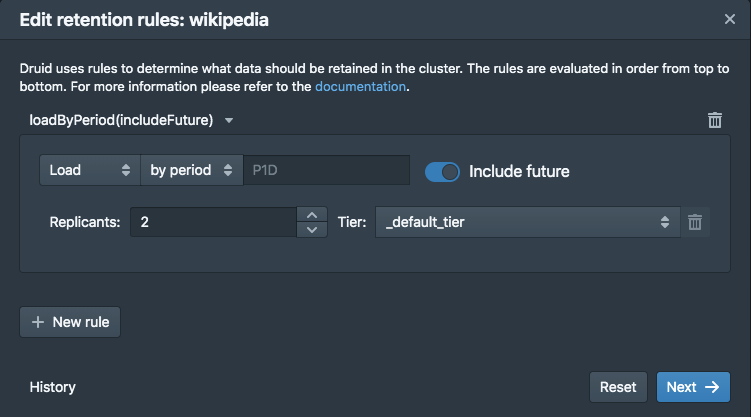The image size is (751, 417).
Task: Open the by period dropdown
Action: [x=191, y=170]
